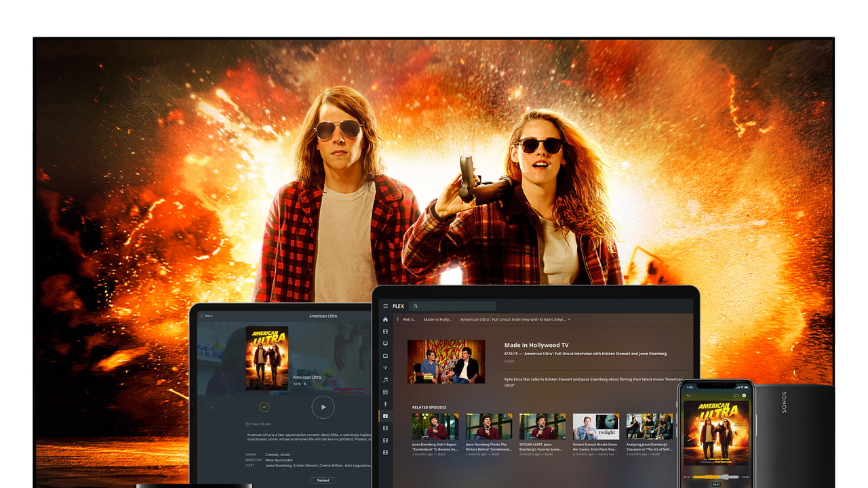This screenshot has height=488, width=868.
Task: Toggle the watched checkmark for American Ultra
Action: (x=264, y=407)
